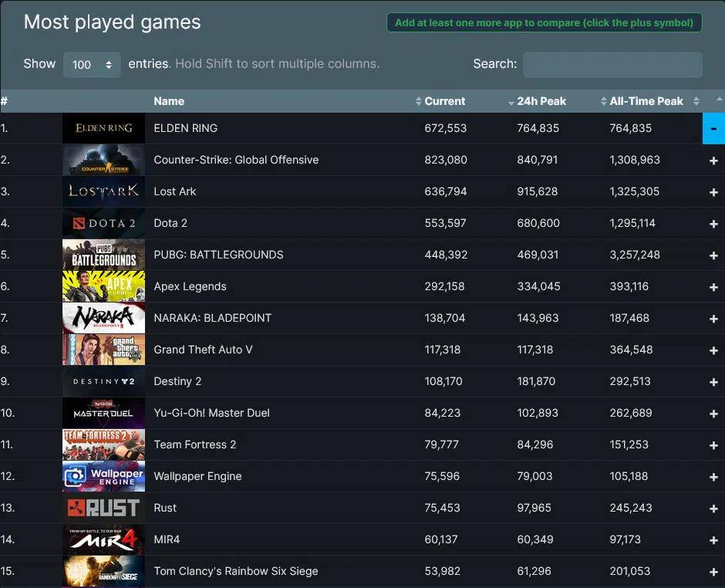Click plus icon on Destiny 2 row
Viewport: 725px width, 588px height.
[713, 382]
